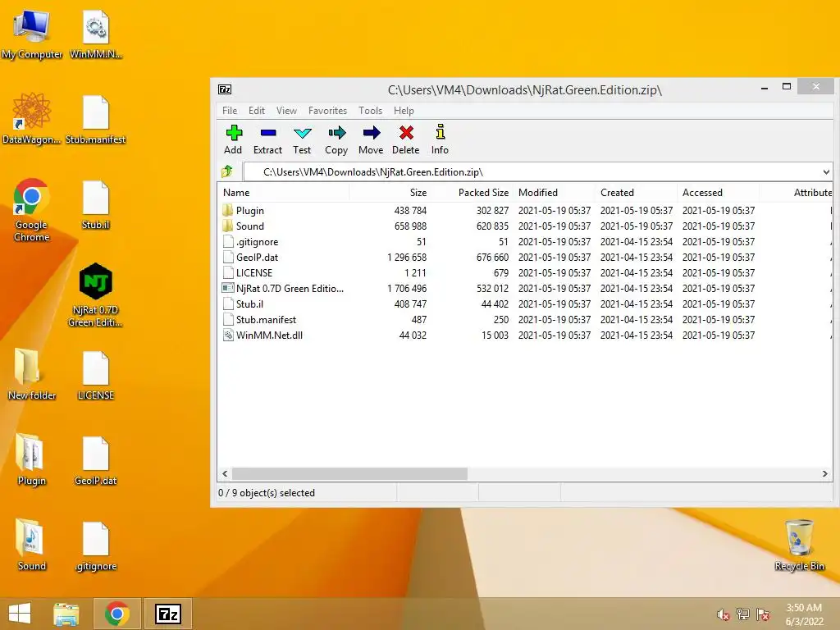Select the New folder desktop icon
Screen dimensions: 840x630
(32, 374)
